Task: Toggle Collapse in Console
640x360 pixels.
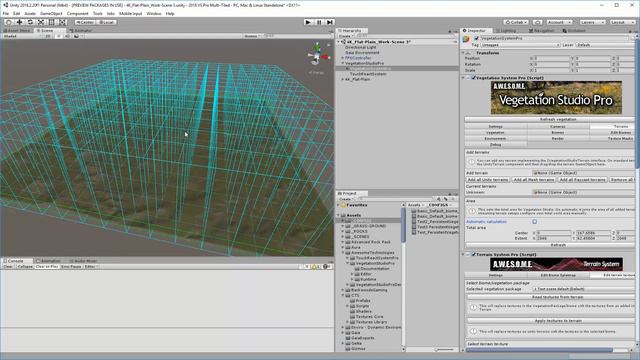Action: tap(25, 267)
